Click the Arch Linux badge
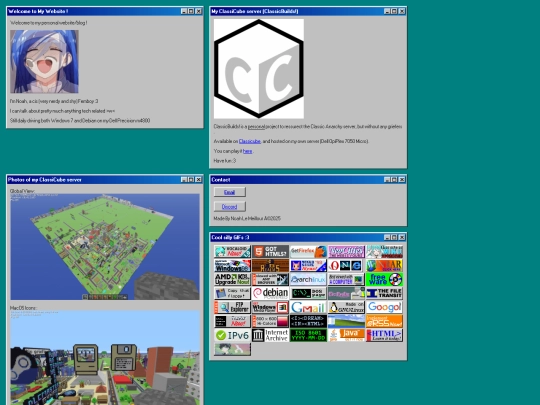This screenshot has width=540, height=405. click(308, 279)
